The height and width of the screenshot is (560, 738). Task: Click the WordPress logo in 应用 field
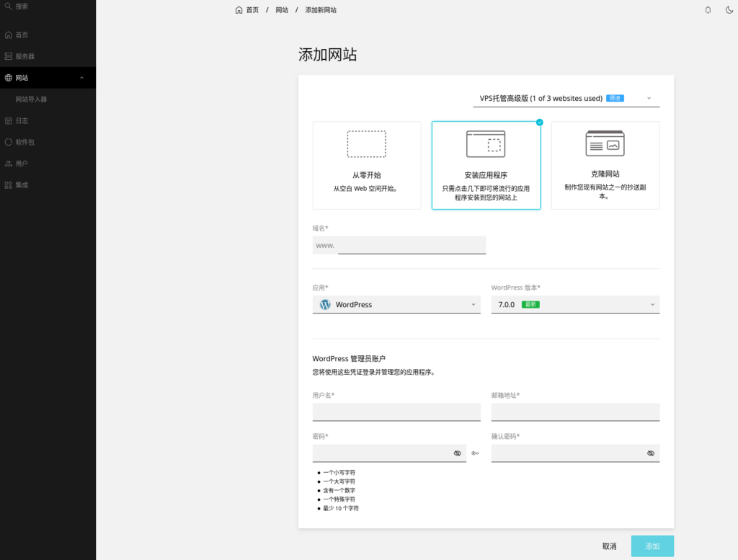(325, 304)
